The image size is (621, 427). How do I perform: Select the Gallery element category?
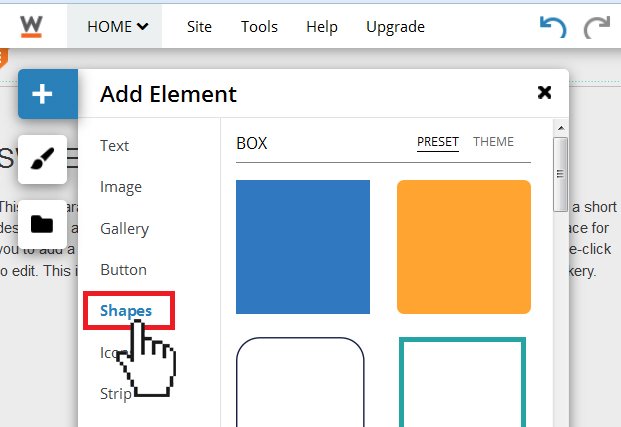[125, 229]
